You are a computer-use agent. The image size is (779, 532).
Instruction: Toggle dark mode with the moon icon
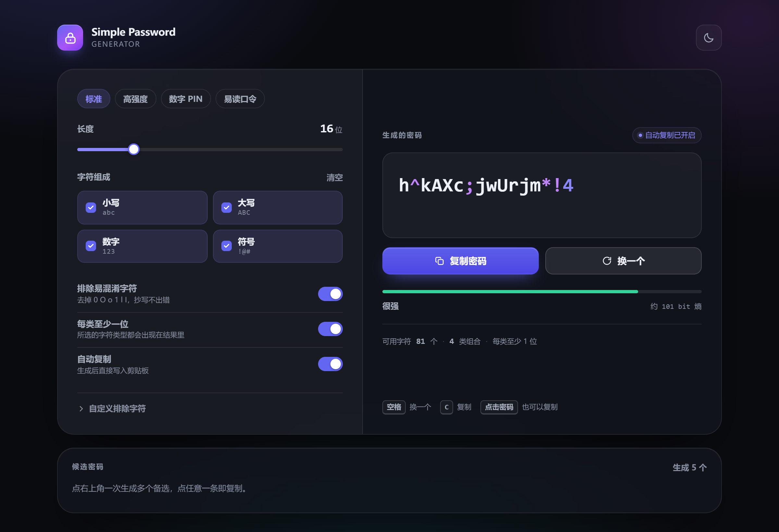pos(708,38)
